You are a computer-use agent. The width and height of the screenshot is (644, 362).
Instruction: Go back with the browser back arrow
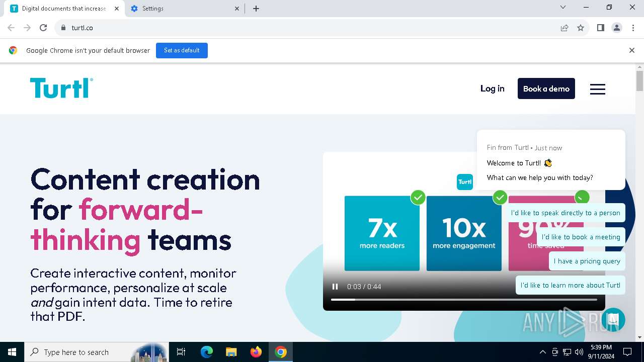(11, 28)
